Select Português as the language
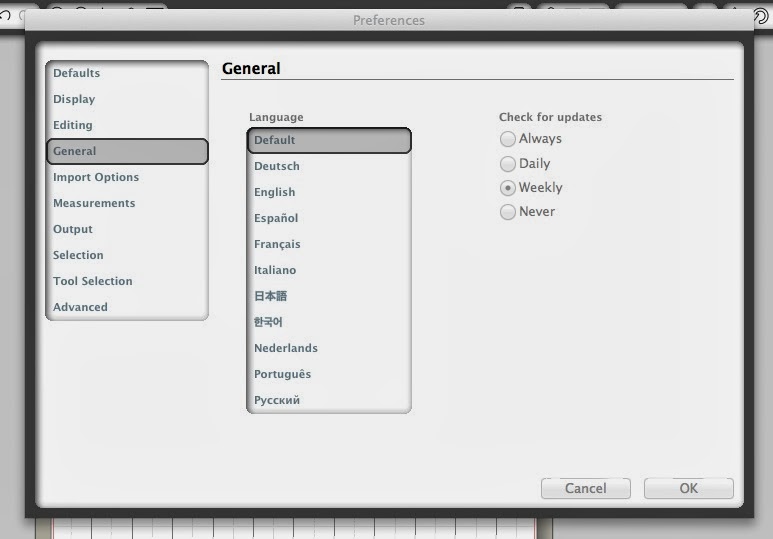Viewport: 773px width, 539px height. pos(329,374)
